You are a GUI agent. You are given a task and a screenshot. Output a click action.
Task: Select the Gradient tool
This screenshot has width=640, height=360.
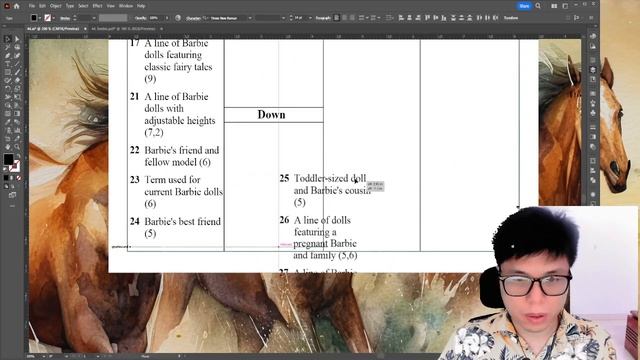pyautogui.click(x=17, y=113)
